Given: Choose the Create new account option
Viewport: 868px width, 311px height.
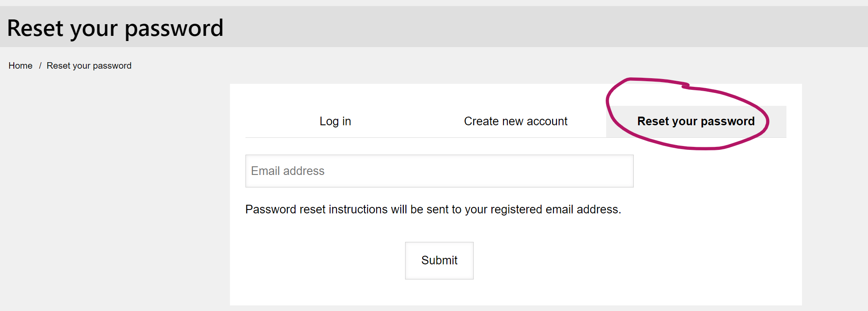Looking at the screenshot, I should pos(516,121).
